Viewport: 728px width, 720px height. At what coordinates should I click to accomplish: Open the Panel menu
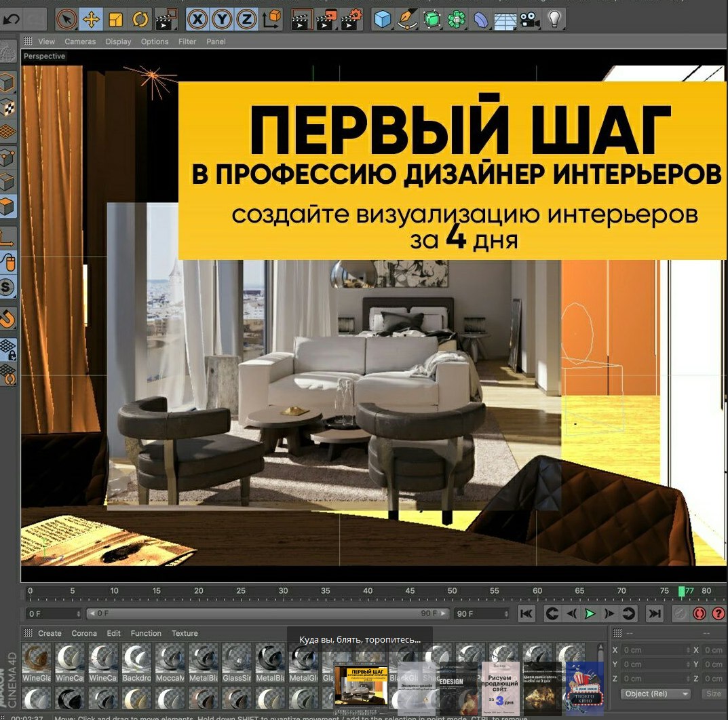tap(216, 41)
